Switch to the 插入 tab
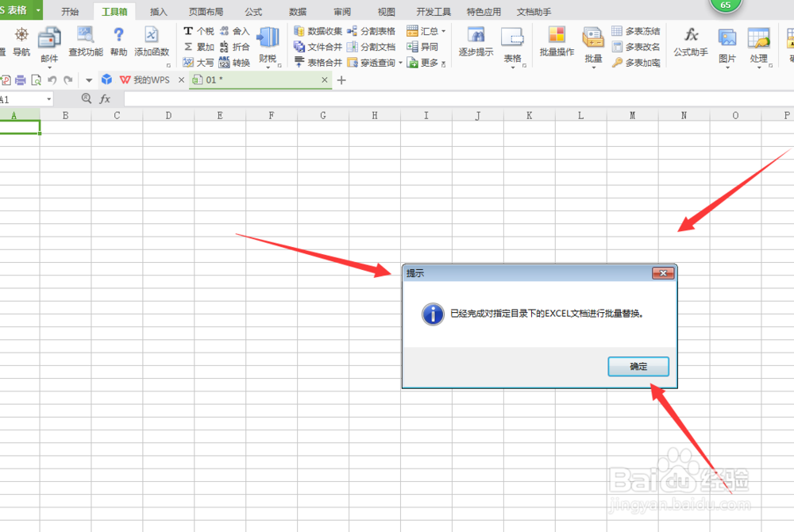Viewport: 794px width, 532px height. click(x=159, y=11)
